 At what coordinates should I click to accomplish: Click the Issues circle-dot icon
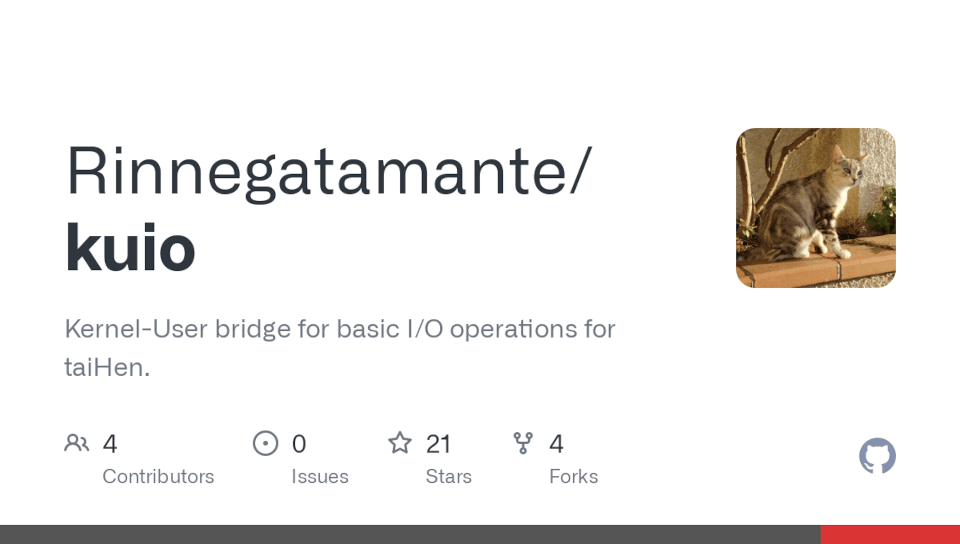[265, 443]
